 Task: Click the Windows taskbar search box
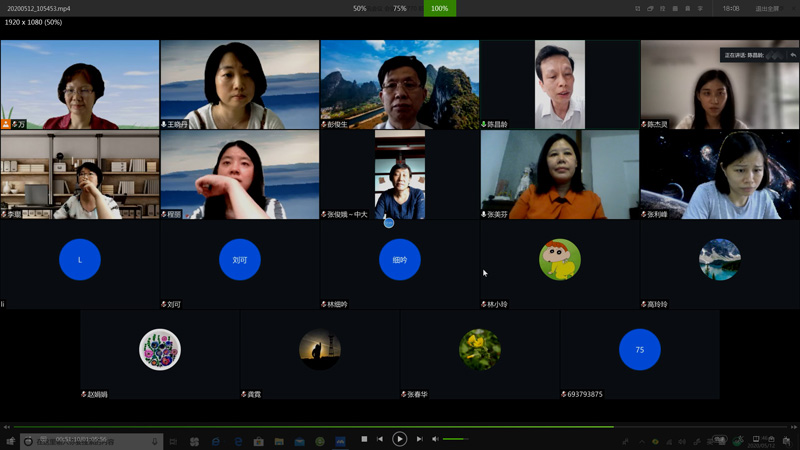pyautogui.click(x=90, y=441)
